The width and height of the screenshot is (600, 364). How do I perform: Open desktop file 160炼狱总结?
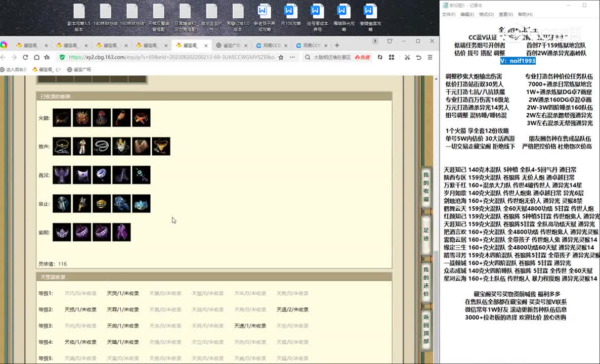point(132,15)
